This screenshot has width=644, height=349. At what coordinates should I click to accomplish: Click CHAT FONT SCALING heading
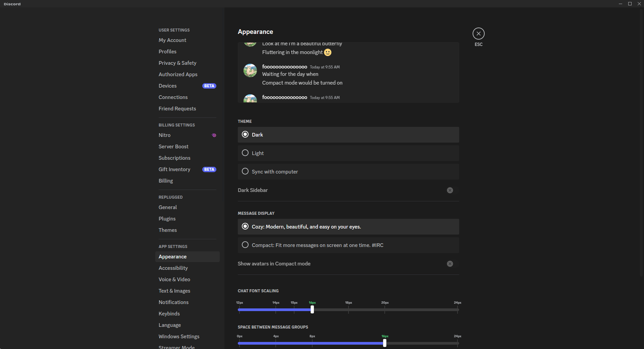pyautogui.click(x=258, y=291)
